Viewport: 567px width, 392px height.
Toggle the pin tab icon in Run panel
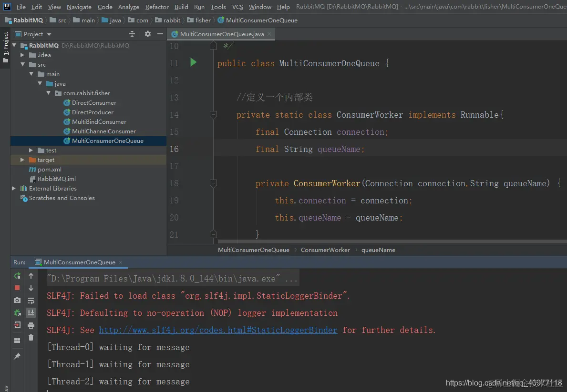[17, 356]
